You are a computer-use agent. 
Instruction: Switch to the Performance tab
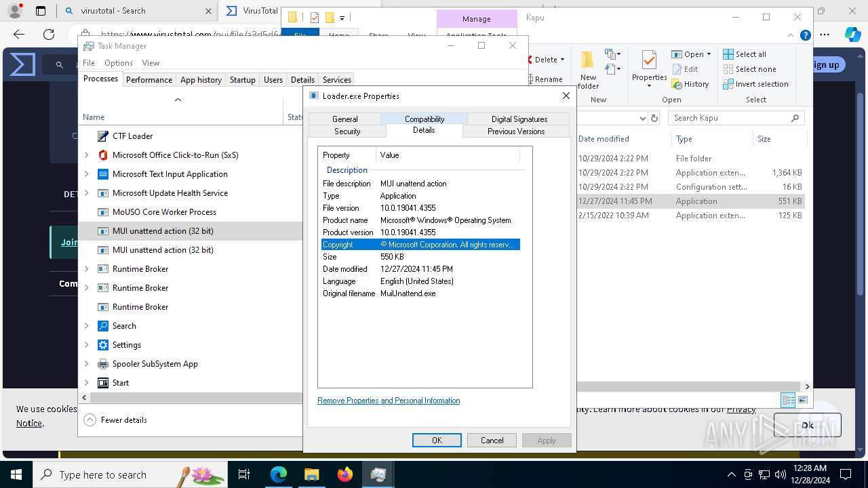click(x=149, y=79)
